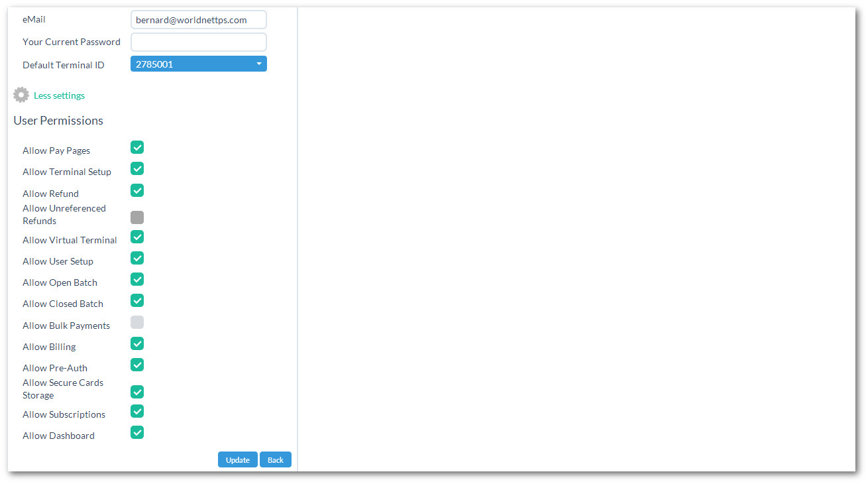Disable the Allow Refund permission
Screen dimensions: 868x484
pyautogui.click(x=137, y=190)
